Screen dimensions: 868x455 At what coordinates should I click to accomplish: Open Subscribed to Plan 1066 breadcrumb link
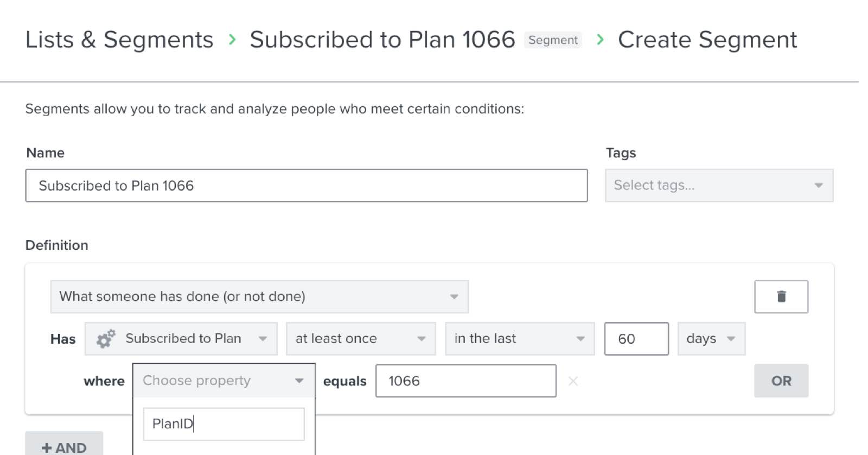382,40
